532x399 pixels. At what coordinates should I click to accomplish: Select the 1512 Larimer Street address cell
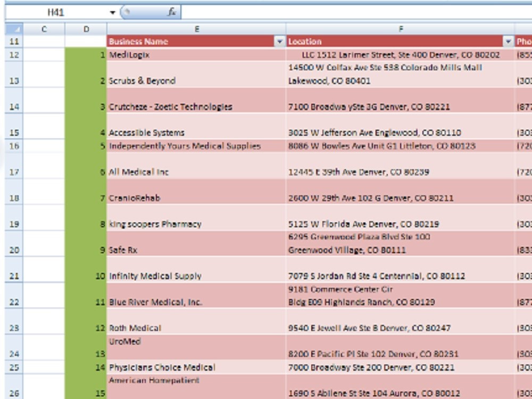[401, 55]
